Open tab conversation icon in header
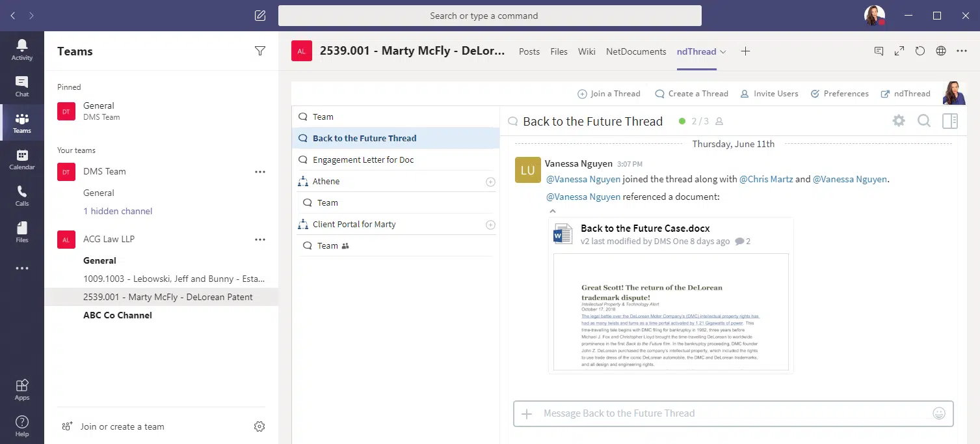 [x=879, y=51]
